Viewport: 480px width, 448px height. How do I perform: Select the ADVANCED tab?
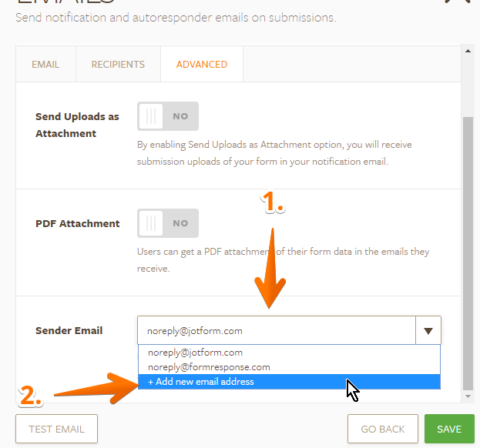coord(202,65)
